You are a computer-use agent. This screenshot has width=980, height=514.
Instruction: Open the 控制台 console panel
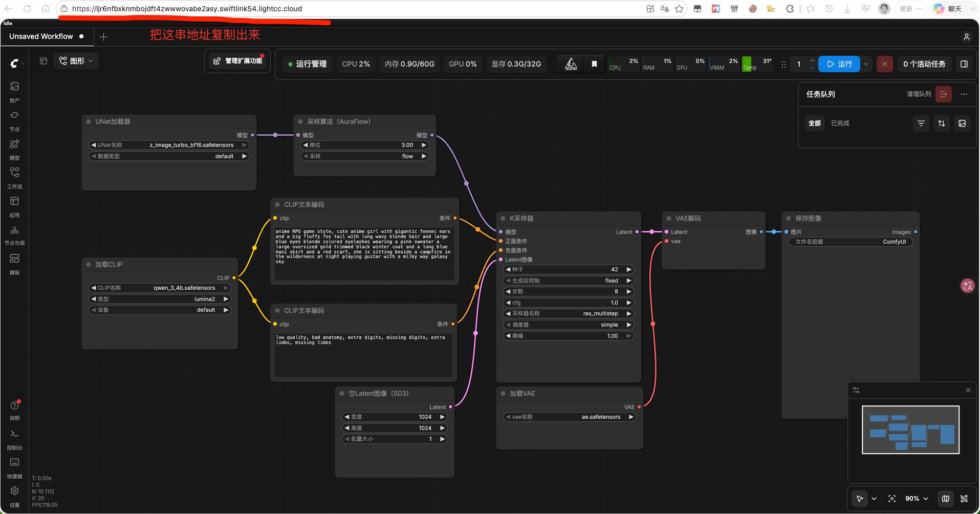tap(14, 439)
